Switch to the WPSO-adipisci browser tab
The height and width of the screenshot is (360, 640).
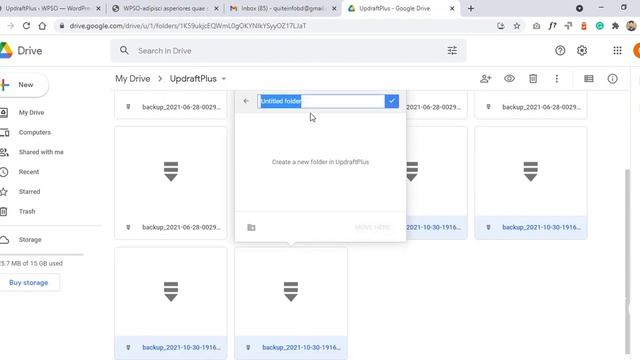[x=165, y=8]
